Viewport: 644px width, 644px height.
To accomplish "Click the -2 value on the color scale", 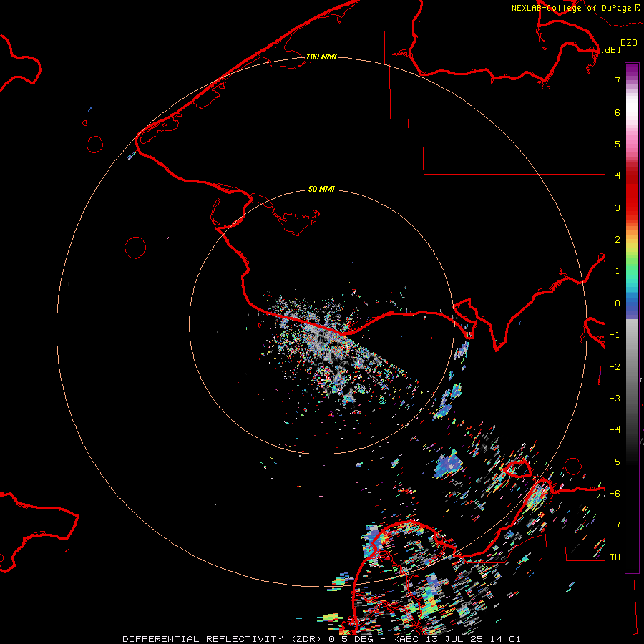I will click(x=615, y=367).
